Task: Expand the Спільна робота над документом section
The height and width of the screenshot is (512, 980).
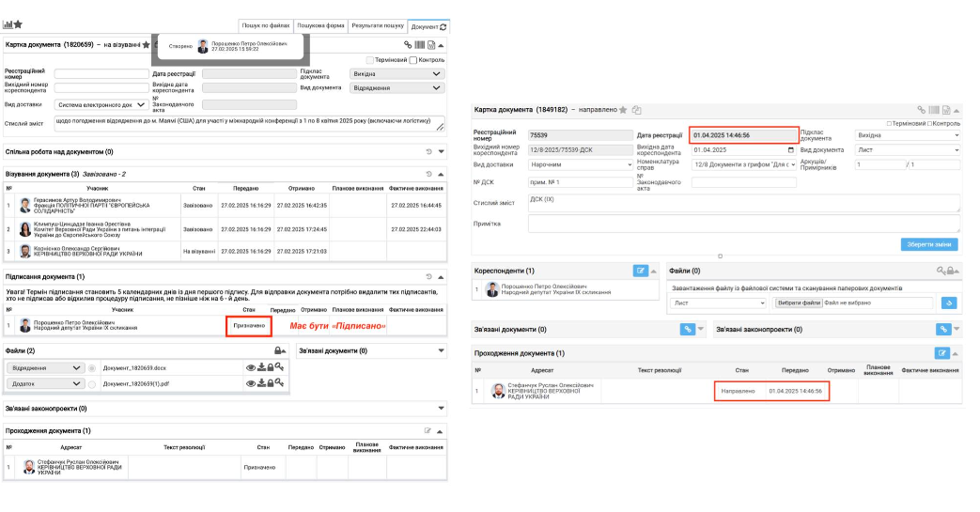Action: pos(441,151)
